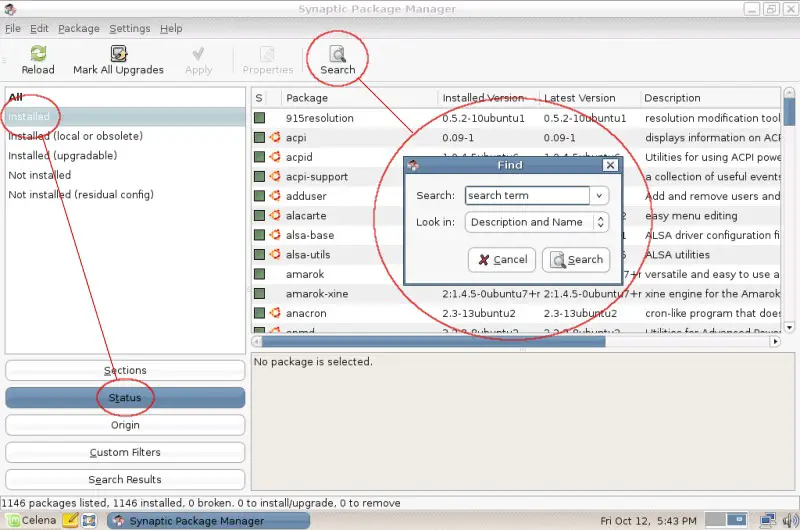Click the Ubuntu logo beside acpid
This screenshot has height=530, width=800.
(275, 157)
